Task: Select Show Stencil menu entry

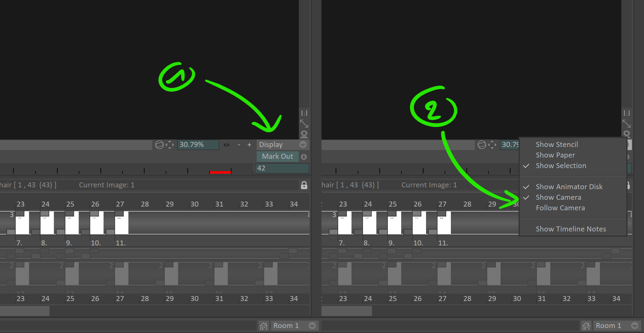Action: (557, 144)
